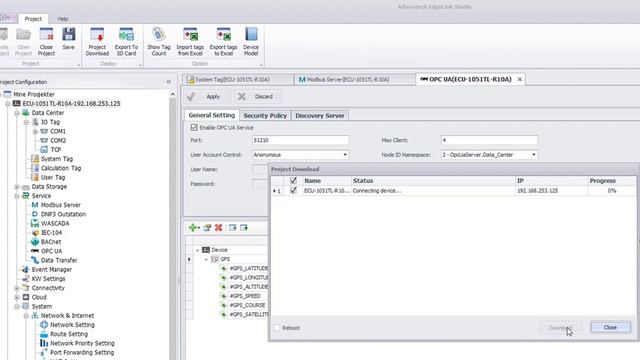Toggle checkbox for ECU-1051TL-R10 device row
This screenshot has height=360, width=640.
(x=293, y=191)
